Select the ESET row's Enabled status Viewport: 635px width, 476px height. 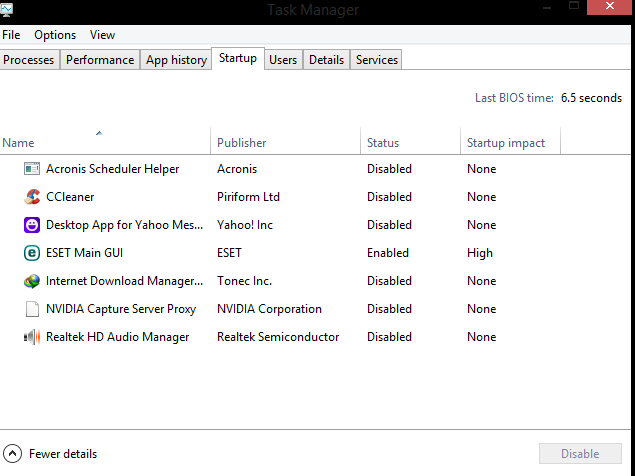(389, 253)
